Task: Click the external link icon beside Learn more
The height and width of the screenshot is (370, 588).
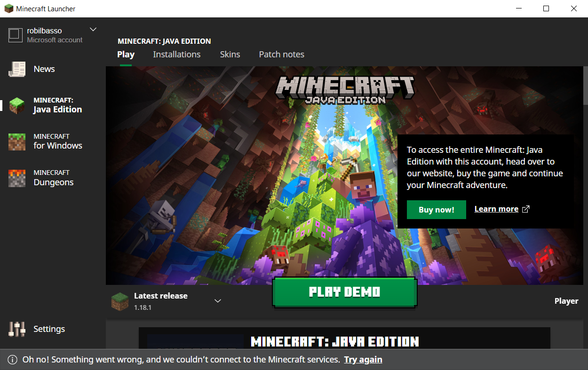Action: click(526, 209)
